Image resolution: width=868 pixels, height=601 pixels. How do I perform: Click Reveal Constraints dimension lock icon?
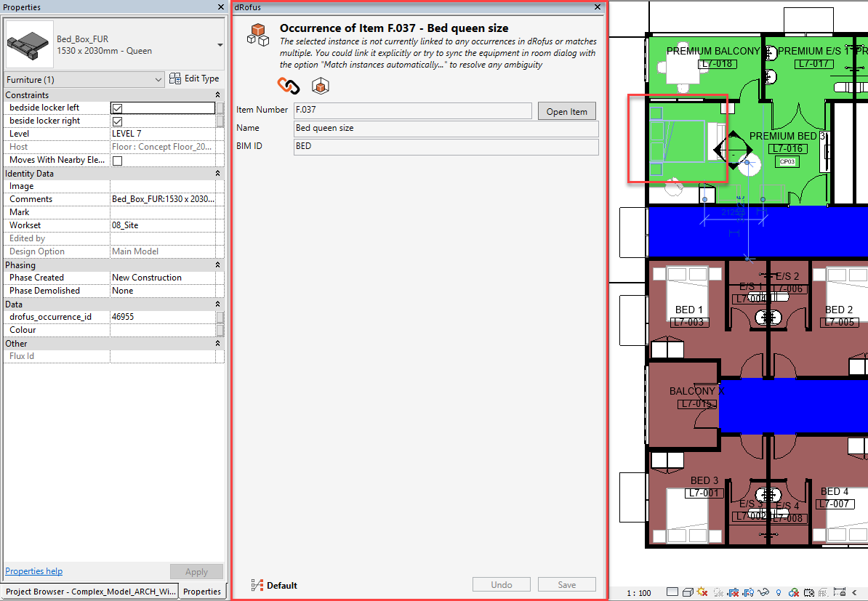(840, 592)
